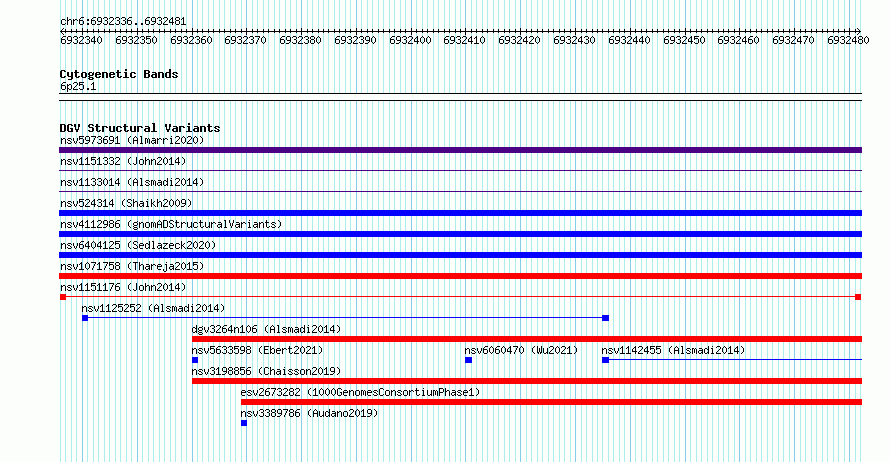890x462 pixels.
Task: Click left blue end marker of nsv1125252
Action: pos(85,318)
